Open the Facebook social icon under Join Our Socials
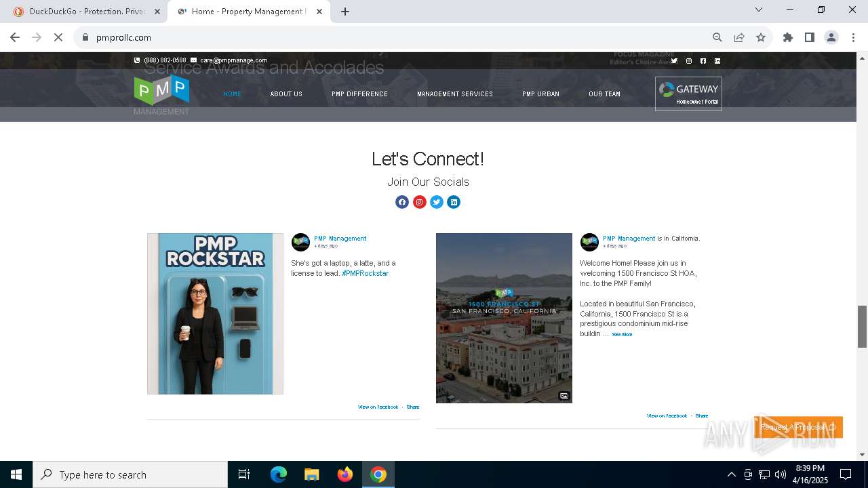 402,202
